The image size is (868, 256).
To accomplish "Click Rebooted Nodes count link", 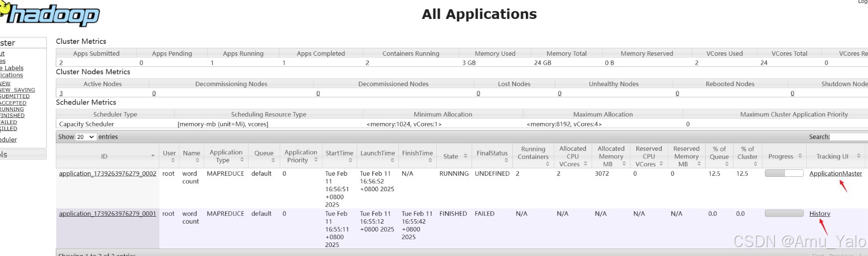I will click(677, 93).
